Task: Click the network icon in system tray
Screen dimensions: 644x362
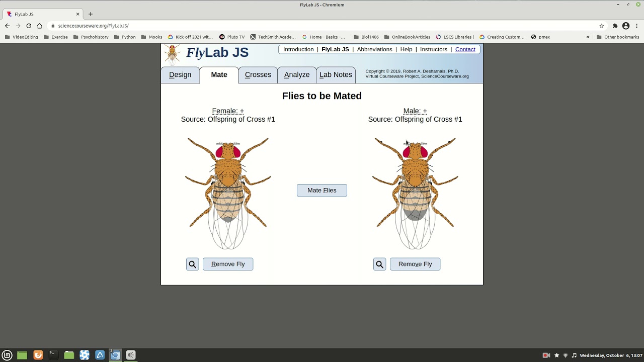Action: (x=566, y=355)
